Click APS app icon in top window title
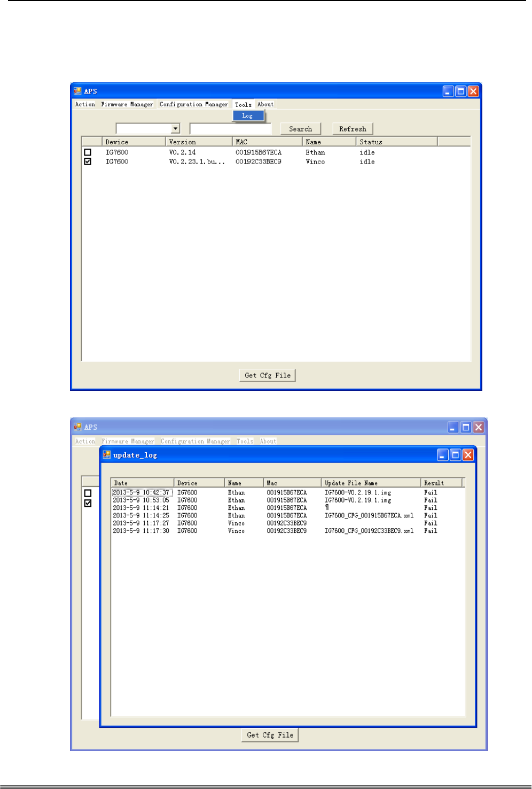The width and height of the screenshot is (532, 789). (77, 91)
